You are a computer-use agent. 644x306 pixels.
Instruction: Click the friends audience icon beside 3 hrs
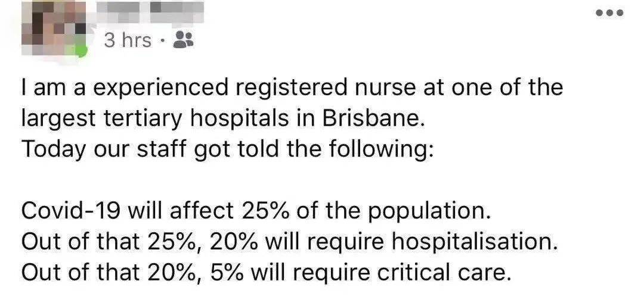coord(183,40)
